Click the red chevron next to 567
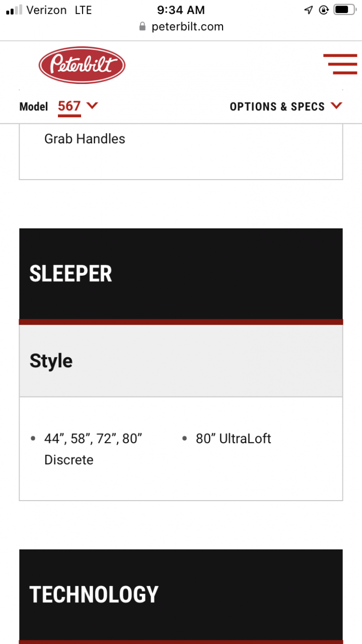 [x=92, y=106]
